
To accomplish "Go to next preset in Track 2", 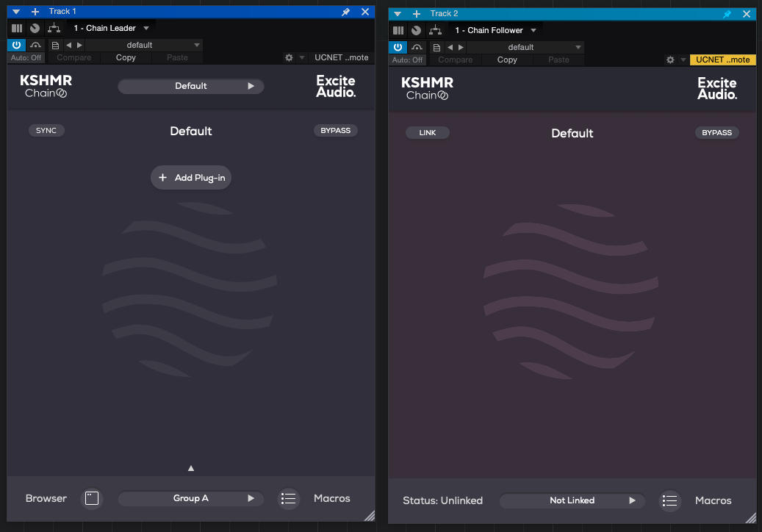I will coord(461,47).
